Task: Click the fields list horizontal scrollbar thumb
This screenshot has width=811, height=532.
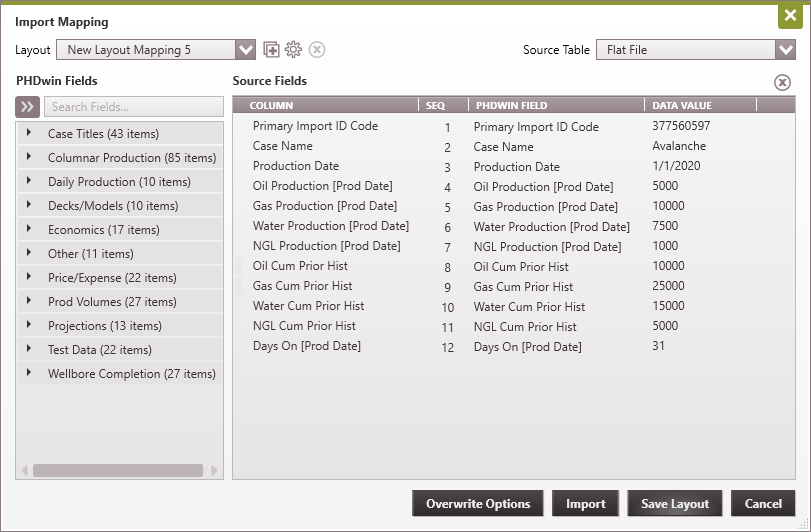Action: [118, 470]
